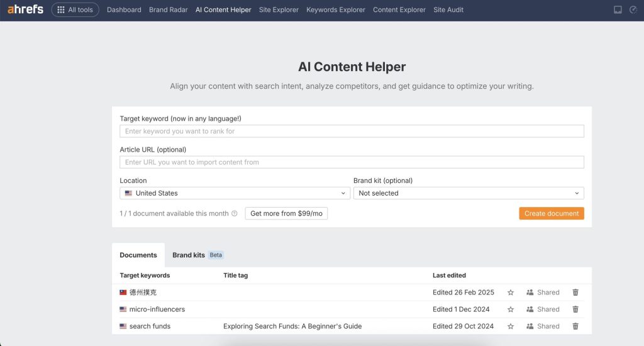Image resolution: width=644 pixels, height=346 pixels.
Task: Click the Title tag column header
Action: [236, 276]
